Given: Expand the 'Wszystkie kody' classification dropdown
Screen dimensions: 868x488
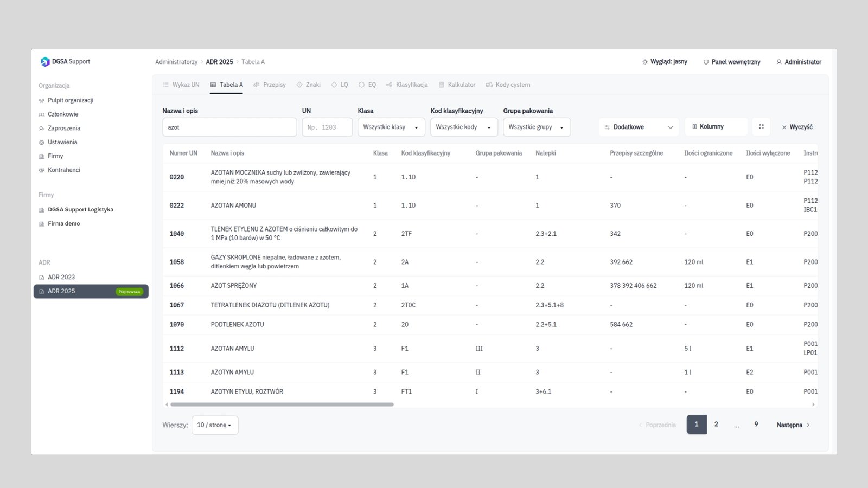Looking at the screenshot, I should (x=464, y=127).
